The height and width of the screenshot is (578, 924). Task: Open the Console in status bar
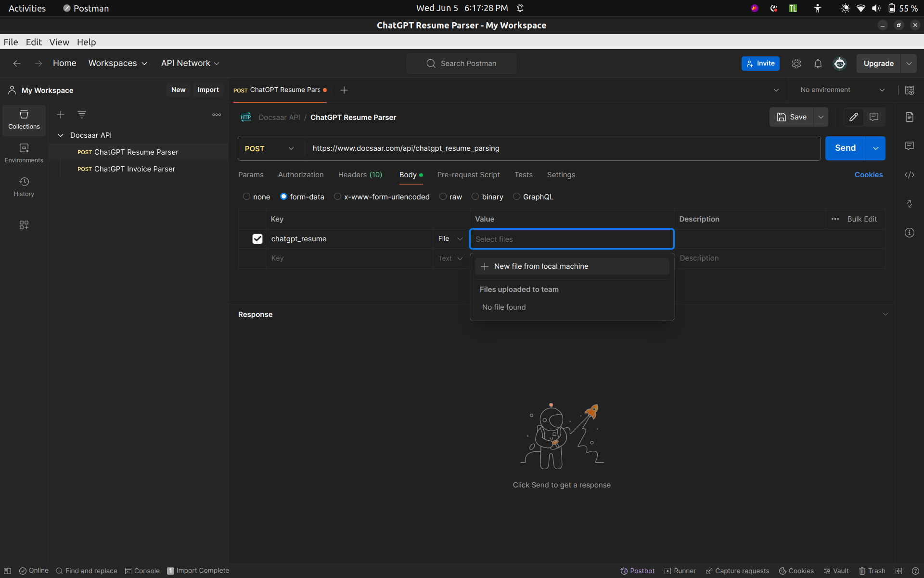[142, 571]
